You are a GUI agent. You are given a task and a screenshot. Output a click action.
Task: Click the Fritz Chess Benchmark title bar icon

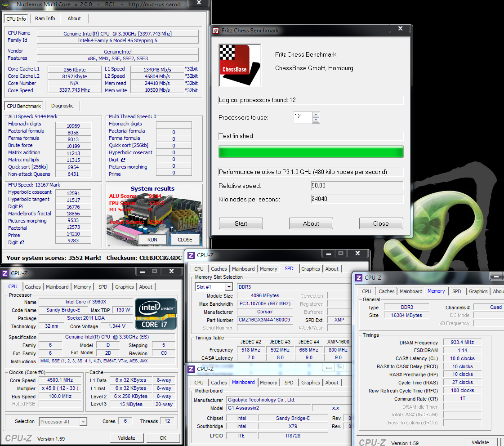[216, 31]
